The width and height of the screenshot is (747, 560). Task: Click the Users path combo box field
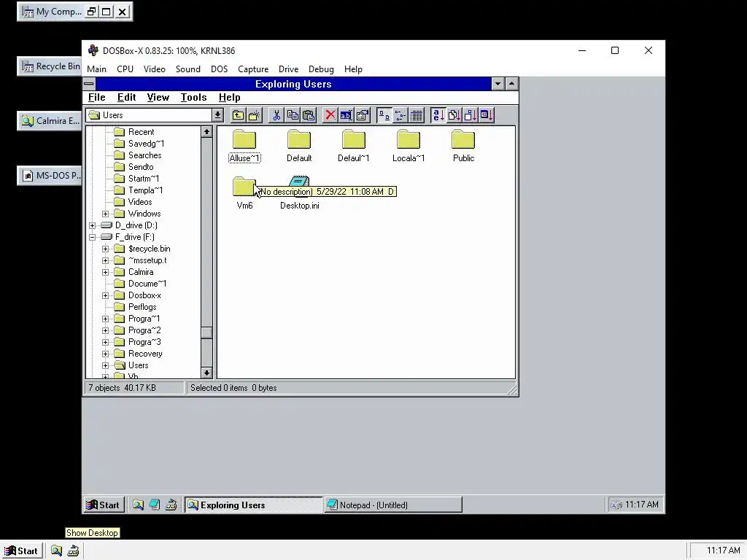coord(149,115)
